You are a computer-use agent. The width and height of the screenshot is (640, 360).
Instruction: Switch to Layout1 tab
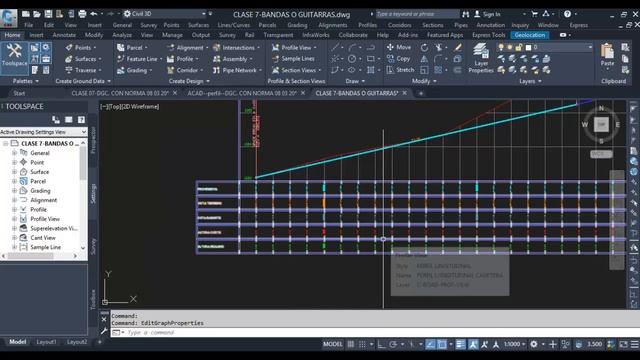coord(46,342)
